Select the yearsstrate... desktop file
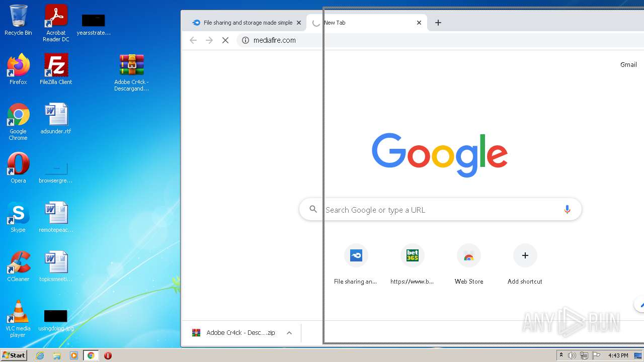The width and height of the screenshot is (644, 362). 94,25
